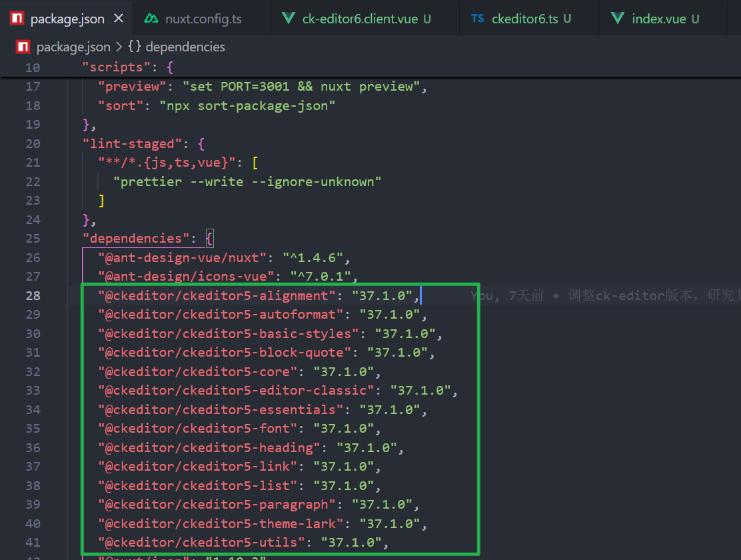
Task: Click the "sort" script key
Action: click(121, 105)
